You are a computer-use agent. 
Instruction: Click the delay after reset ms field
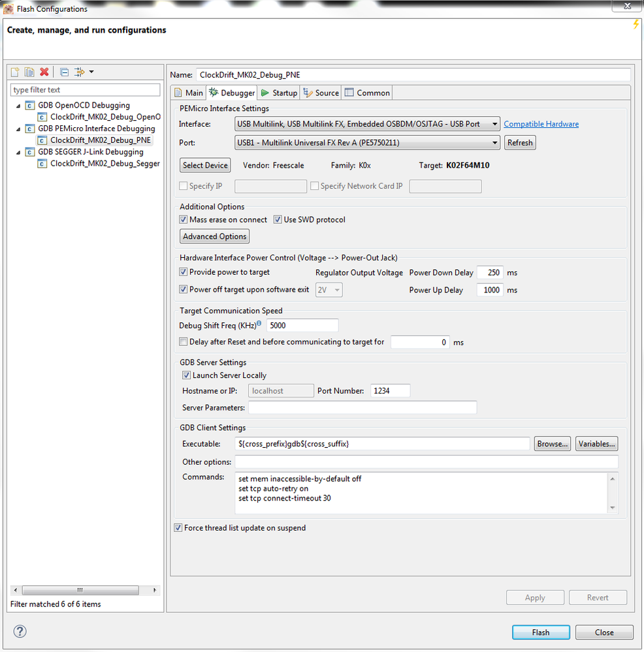pyautogui.click(x=420, y=342)
